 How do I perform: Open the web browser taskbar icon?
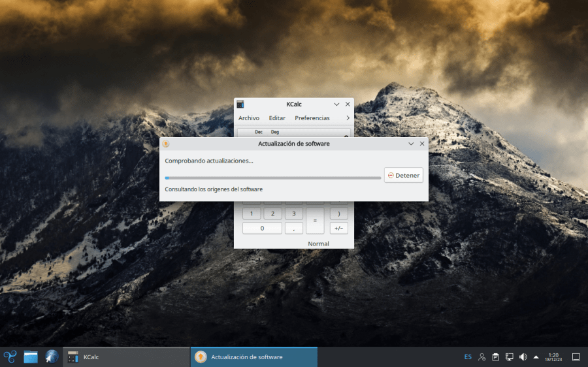52,357
